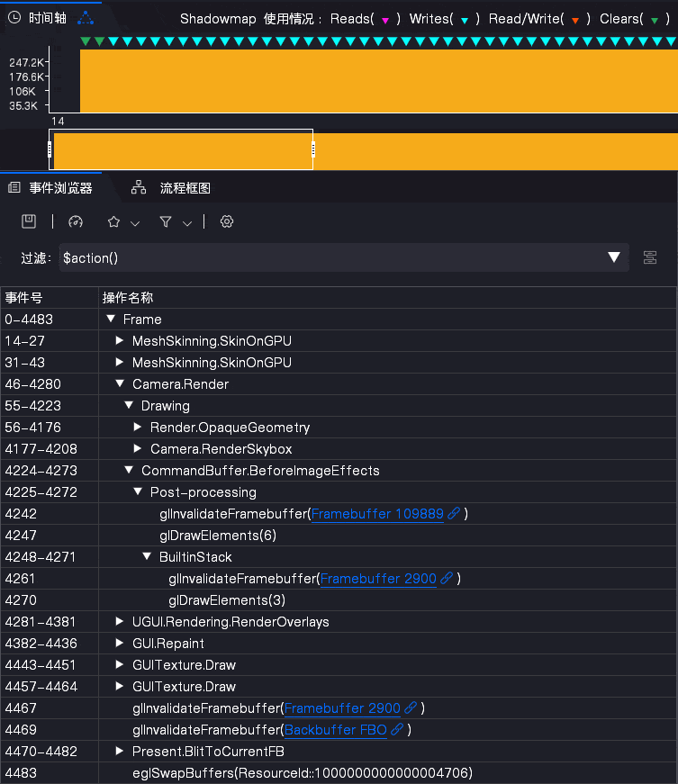Expand UGUI.Rendering.RenderOverlays node
This screenshot has height=784, width=678.
119,621
